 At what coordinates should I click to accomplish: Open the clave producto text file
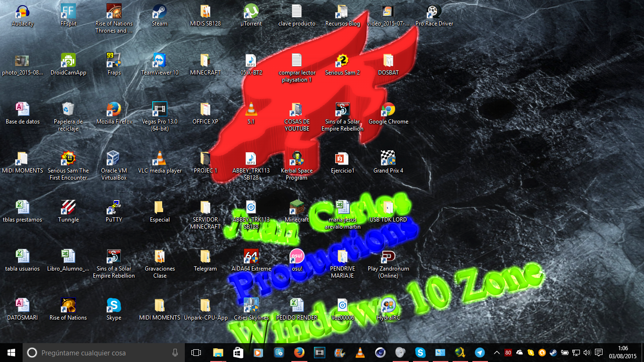click(x=297, y=15)
